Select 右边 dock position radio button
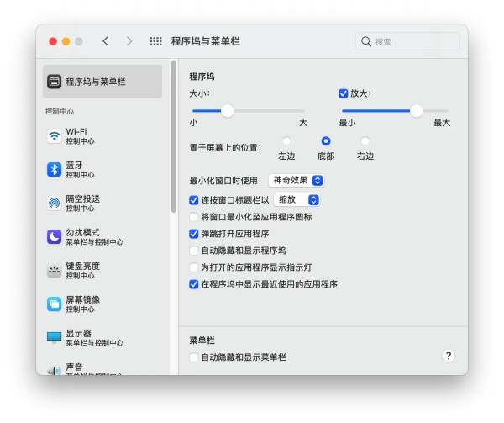Screen dimensions: 504x423 [x=365, y=141]
